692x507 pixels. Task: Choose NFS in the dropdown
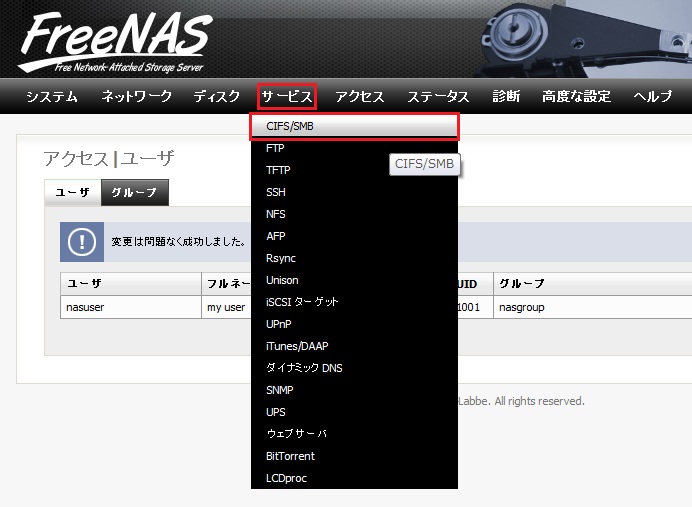(354, 214)
